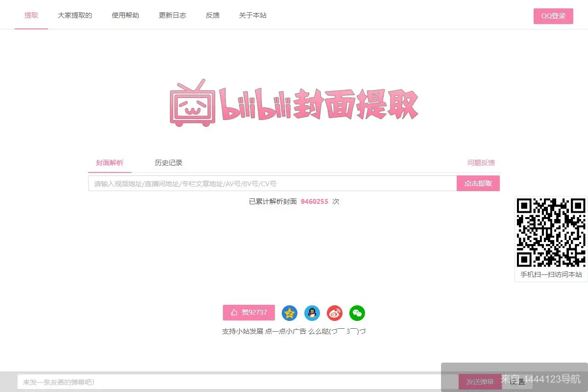
Task: Share to QQ via the penguin icon
Action: (312, 313)
